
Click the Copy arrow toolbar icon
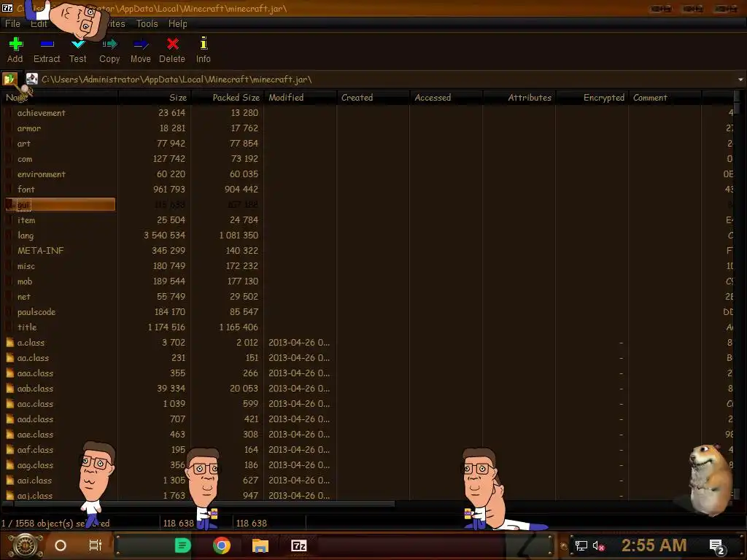(109, 44)
